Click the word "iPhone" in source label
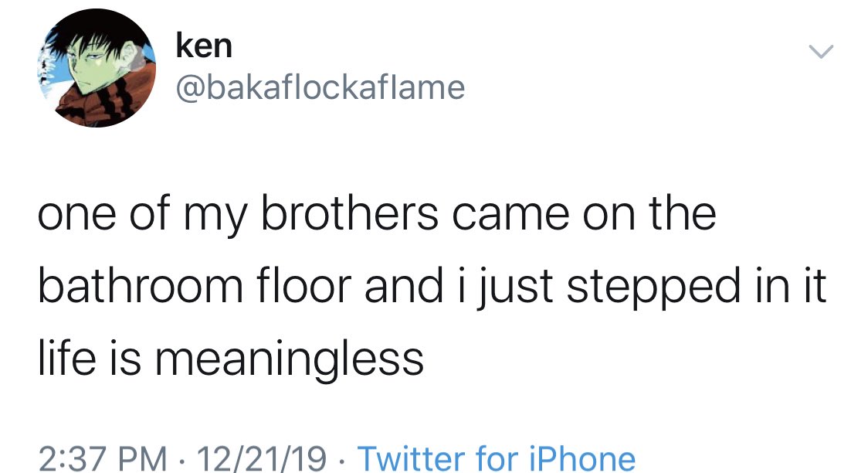 tap(581, 458)
